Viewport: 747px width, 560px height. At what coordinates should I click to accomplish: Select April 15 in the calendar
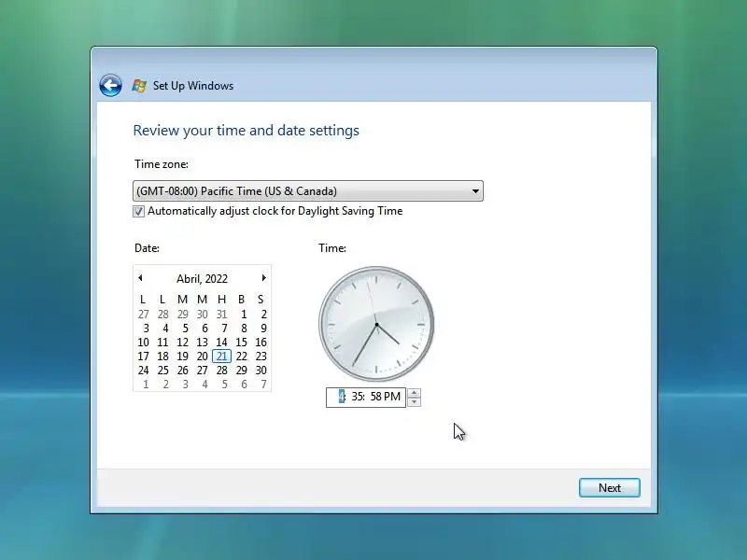(242, 343)
